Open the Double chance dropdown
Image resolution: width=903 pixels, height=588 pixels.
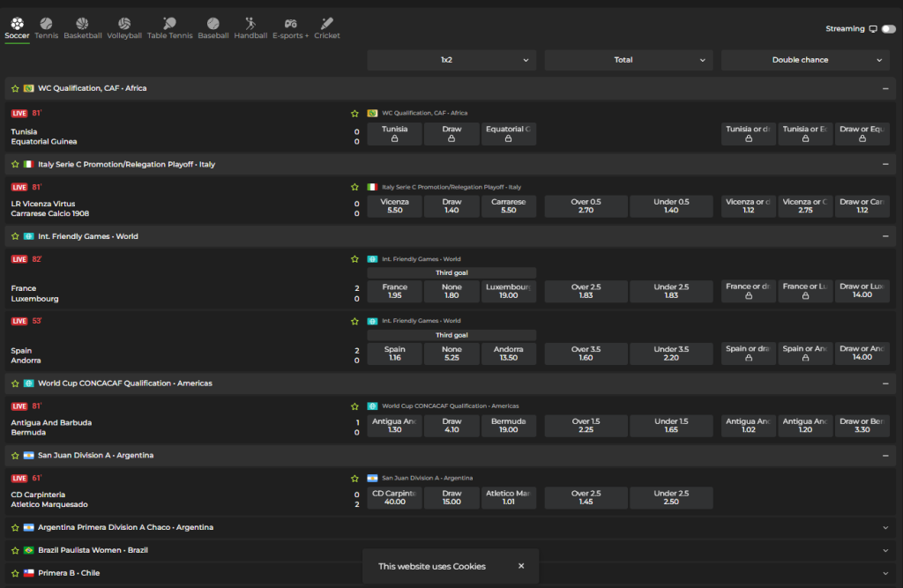[805, 60]
